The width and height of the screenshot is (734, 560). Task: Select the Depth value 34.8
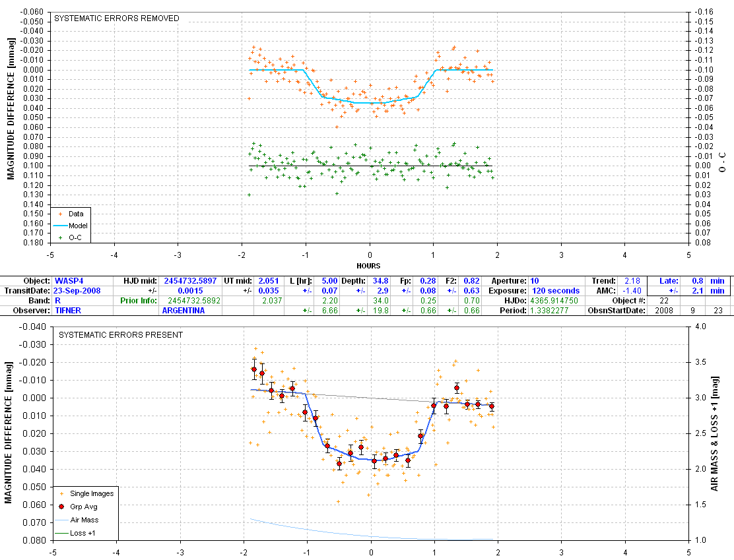pos(381,281)
